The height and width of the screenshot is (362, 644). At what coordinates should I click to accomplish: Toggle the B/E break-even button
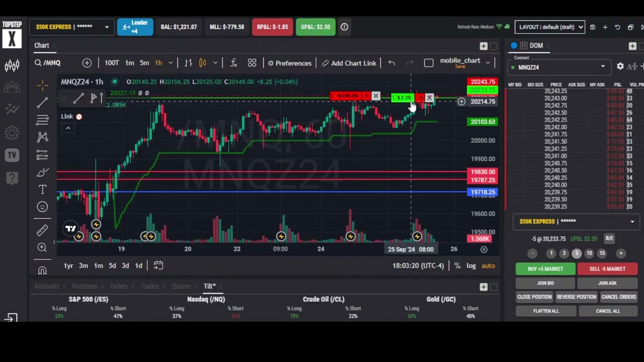click(609, 238)
